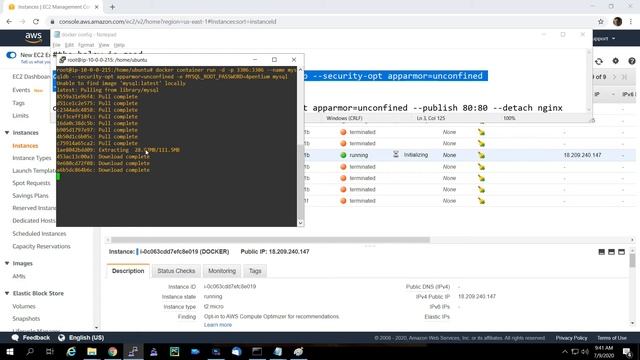Viewport: 640px width, 360px height.
Task: Open Spot Requests in the sidebar
Action: pos(31,183)
